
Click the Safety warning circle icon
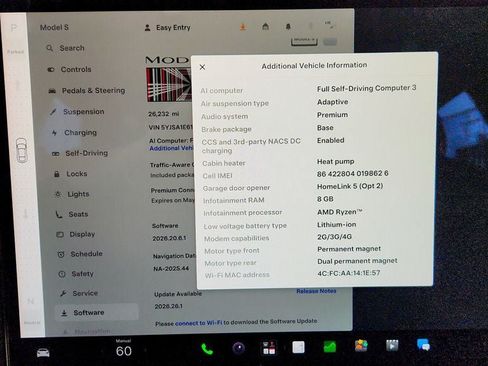[x=62, y=274]
